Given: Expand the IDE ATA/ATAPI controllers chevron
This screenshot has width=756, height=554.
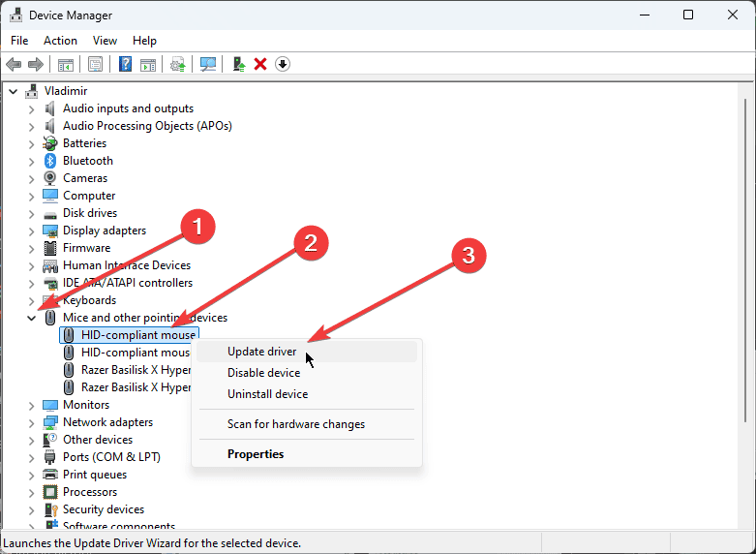Looking at the screenshot, I should click(32, 283).
